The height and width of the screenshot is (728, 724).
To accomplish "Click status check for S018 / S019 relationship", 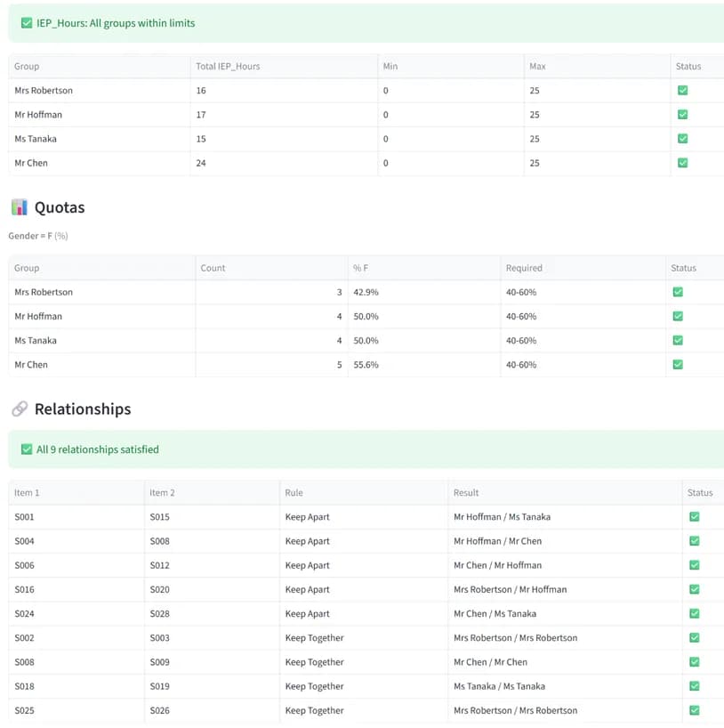I will point(695,686).
